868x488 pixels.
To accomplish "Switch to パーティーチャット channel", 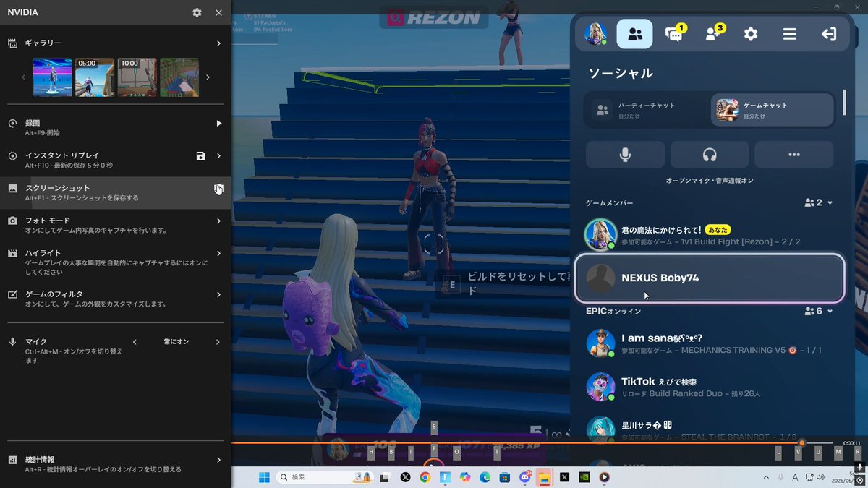I will click(647, 110).
